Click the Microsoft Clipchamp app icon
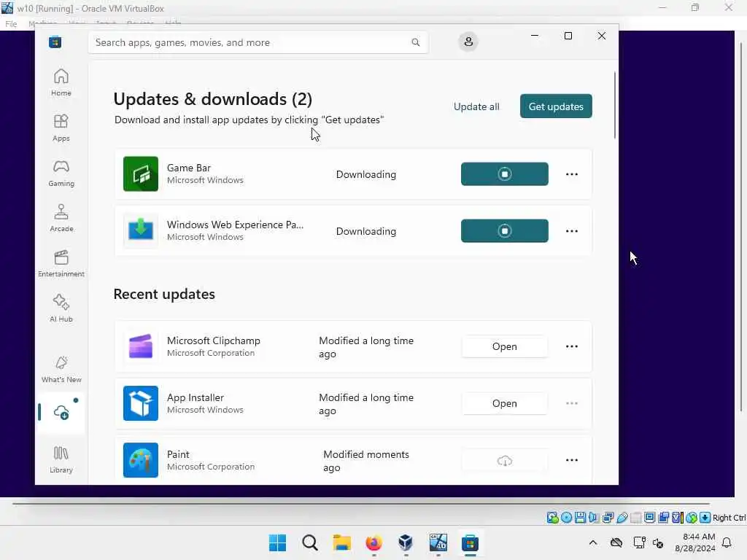The image size is (747, 560). 141,346
